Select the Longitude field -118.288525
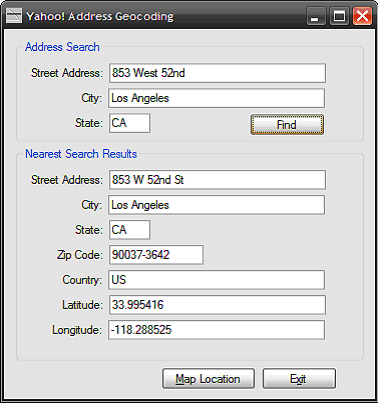The width and height of the screenshot is (378, 403). [216, 330]
